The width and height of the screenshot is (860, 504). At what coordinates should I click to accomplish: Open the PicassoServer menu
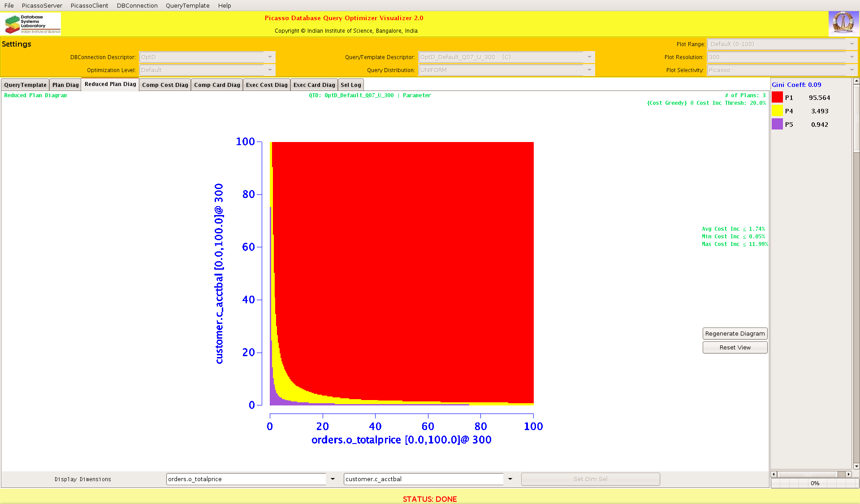(42, 5)
